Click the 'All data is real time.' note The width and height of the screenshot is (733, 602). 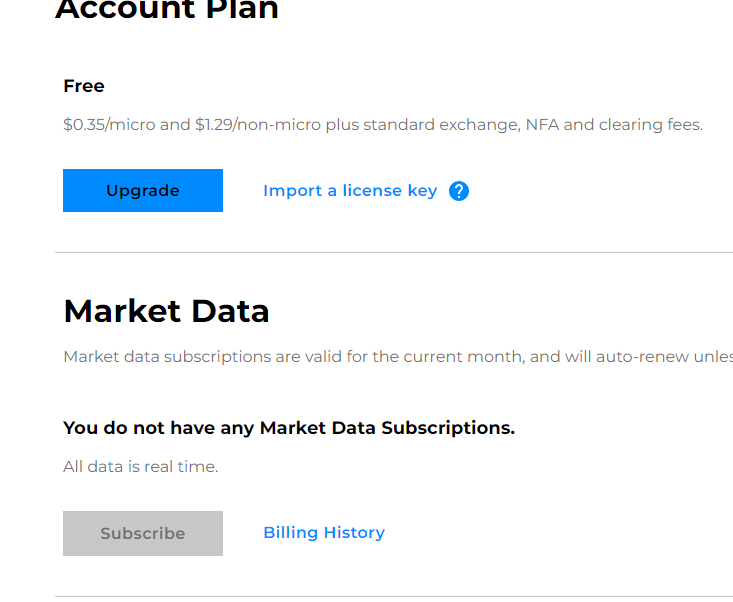(140, 466)
